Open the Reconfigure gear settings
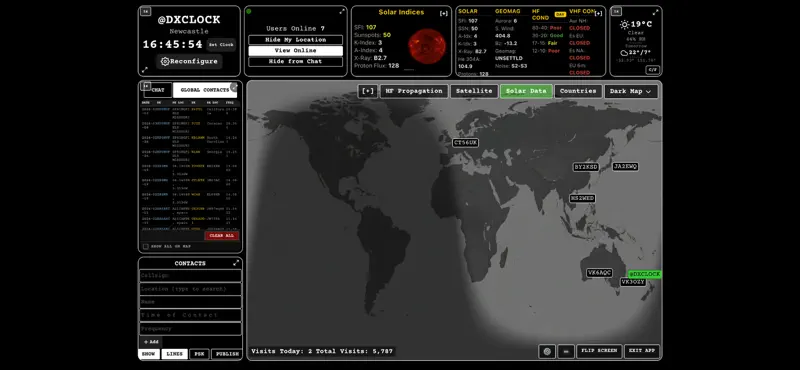 [189, 61]
